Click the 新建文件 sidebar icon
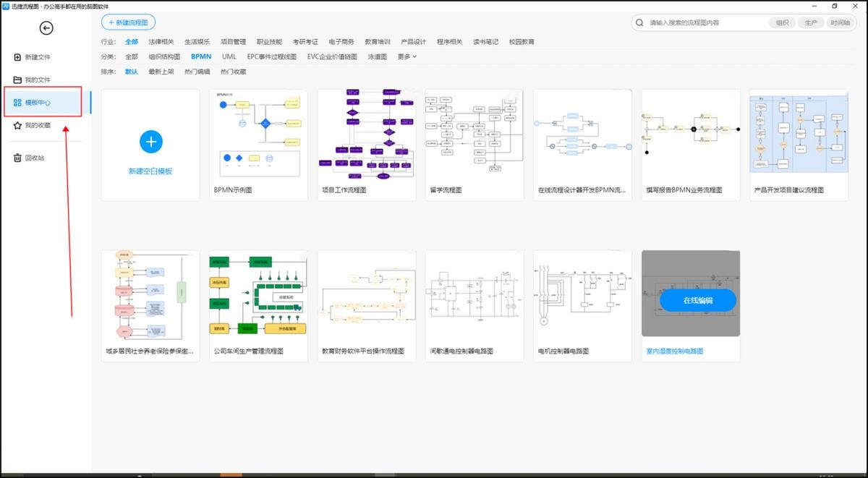 coord(18,57)
